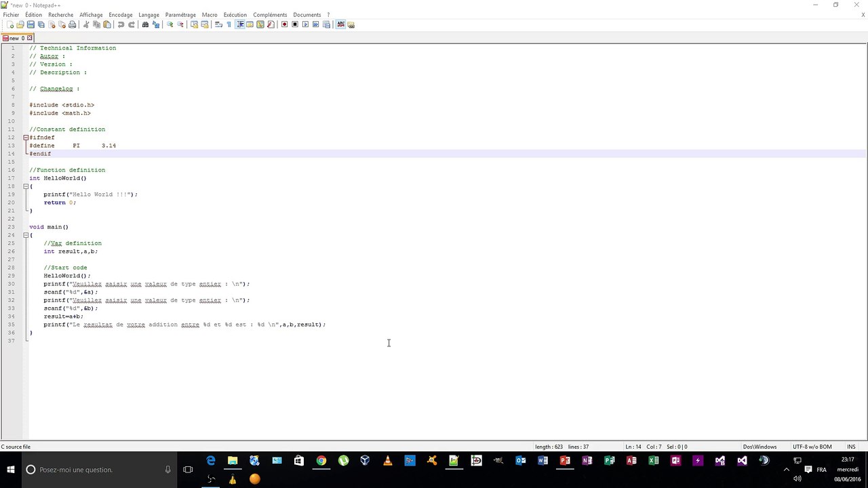Zoom out using the toolbar magnifier
Viewport: 868px width, 488px height.
tap(180, 24)
